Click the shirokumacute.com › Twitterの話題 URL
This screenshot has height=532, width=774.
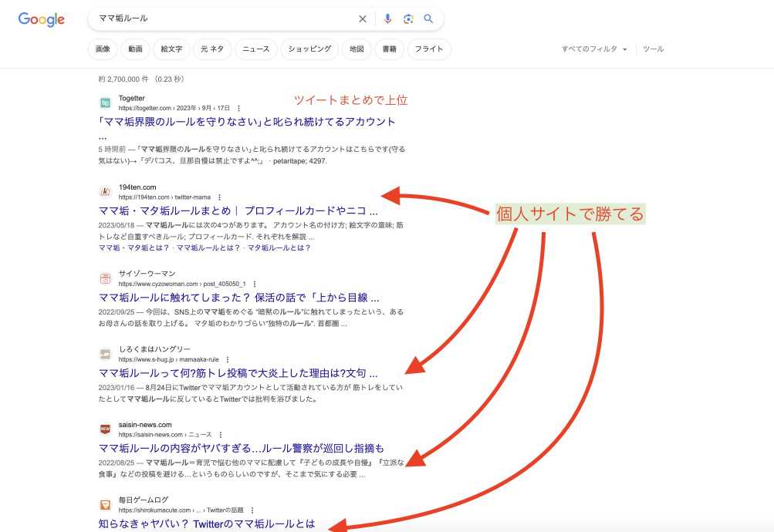pos(181,510)
